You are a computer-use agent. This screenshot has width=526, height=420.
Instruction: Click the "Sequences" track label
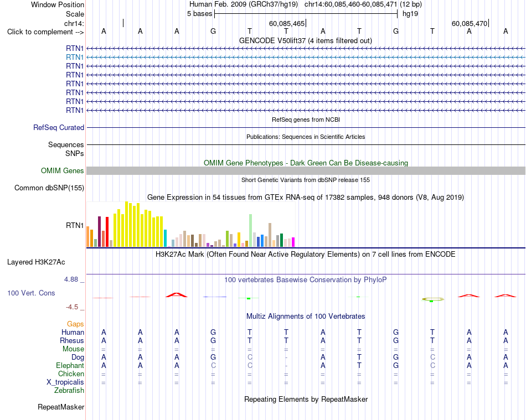click(66, 145)
